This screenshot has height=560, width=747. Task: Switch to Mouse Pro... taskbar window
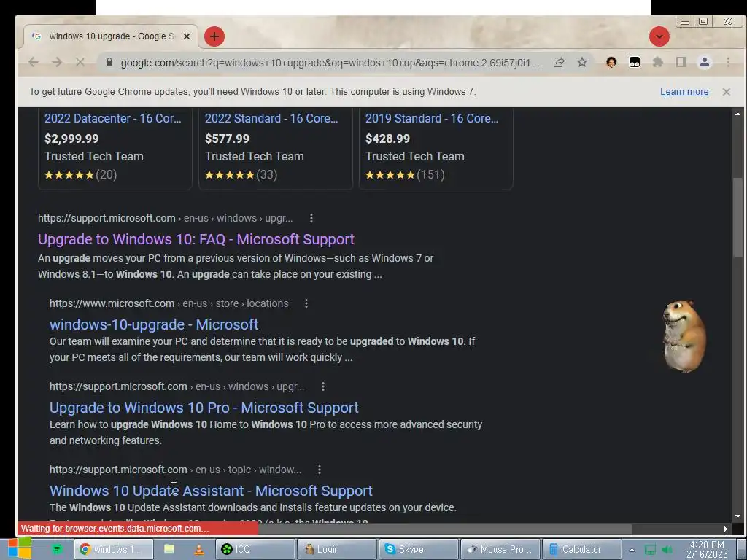[500, 549]
